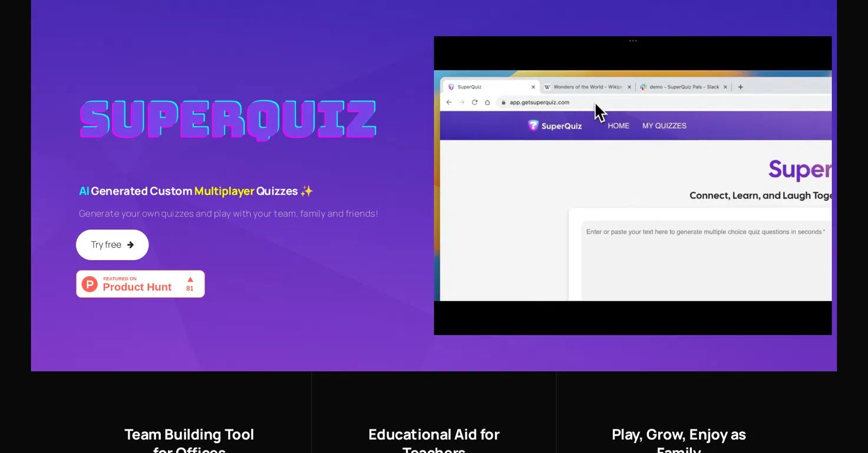
Task: Close the Wonders of the World tab
Action: [x=629, y=87]
